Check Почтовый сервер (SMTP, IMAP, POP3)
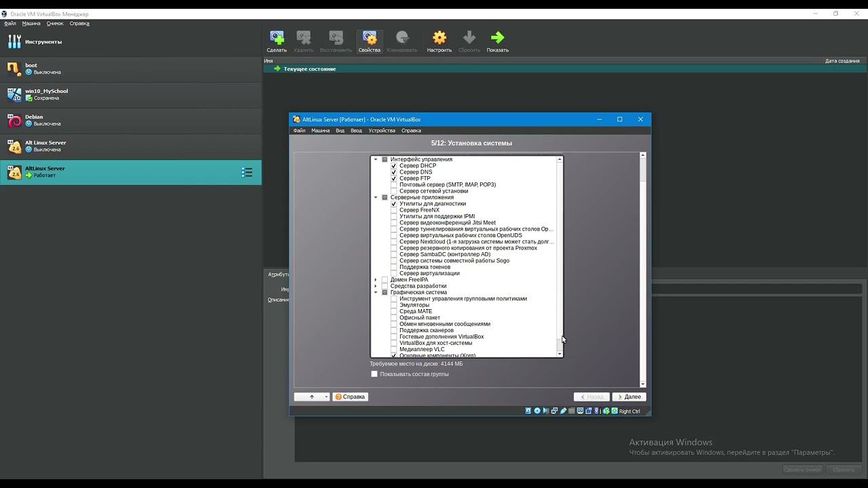Image resolution: width=868 pixels, height=488 pixels. (x=393, y=185)
